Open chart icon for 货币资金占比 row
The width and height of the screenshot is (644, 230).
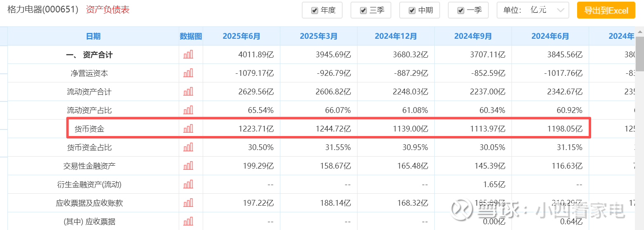click(188, 147)
